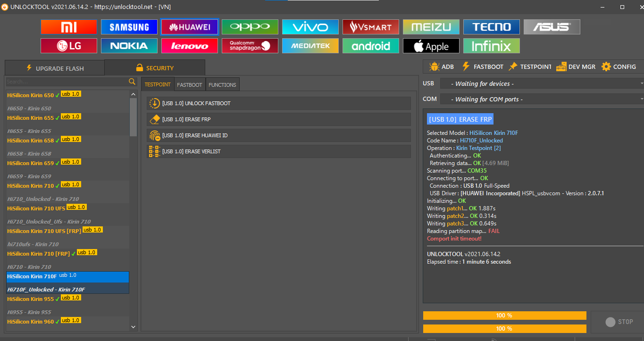Select HiSilicon Kirin 658 in list

[67, 141]
